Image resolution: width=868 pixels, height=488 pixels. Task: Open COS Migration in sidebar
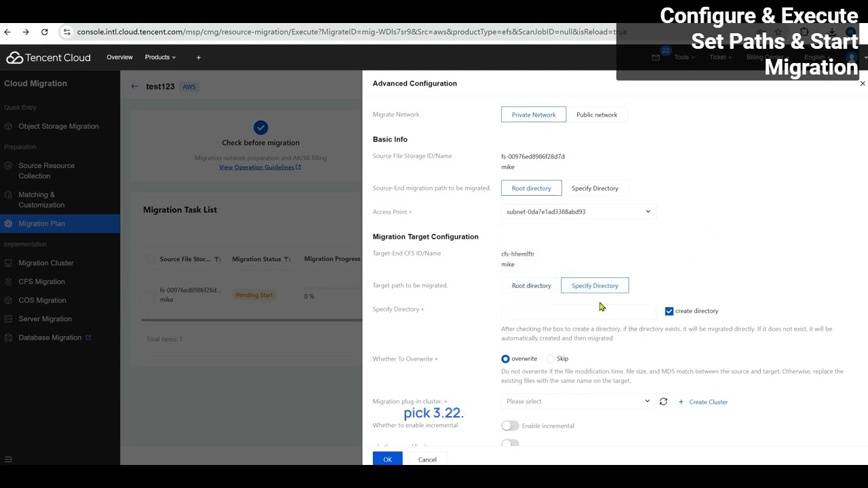point(42,300)
